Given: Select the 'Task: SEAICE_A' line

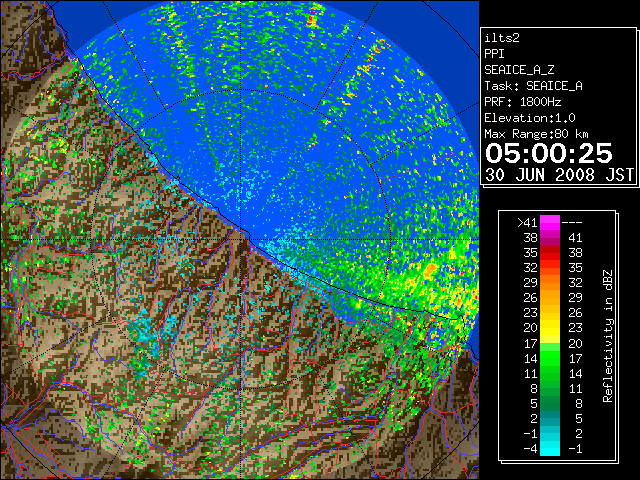Looking at the screenshot, I should (533, 86).
